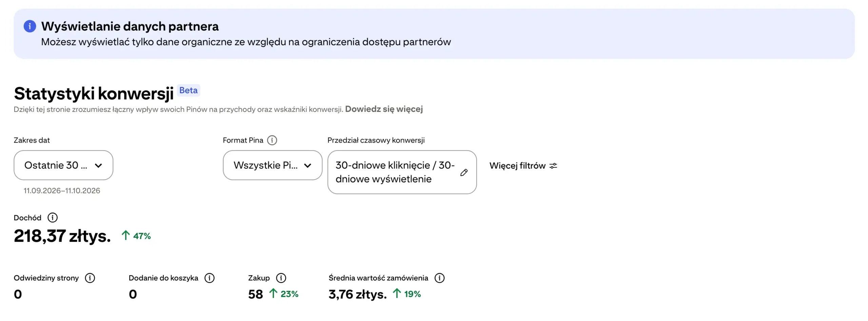
Task: Click the 19% average order increase indicator
Action: tap(407, 294)
